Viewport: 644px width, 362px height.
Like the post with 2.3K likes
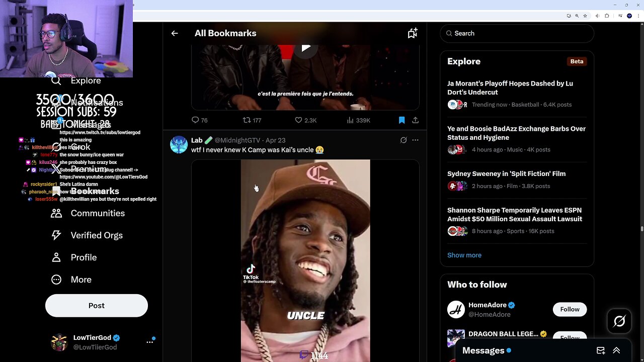(306, 120)
